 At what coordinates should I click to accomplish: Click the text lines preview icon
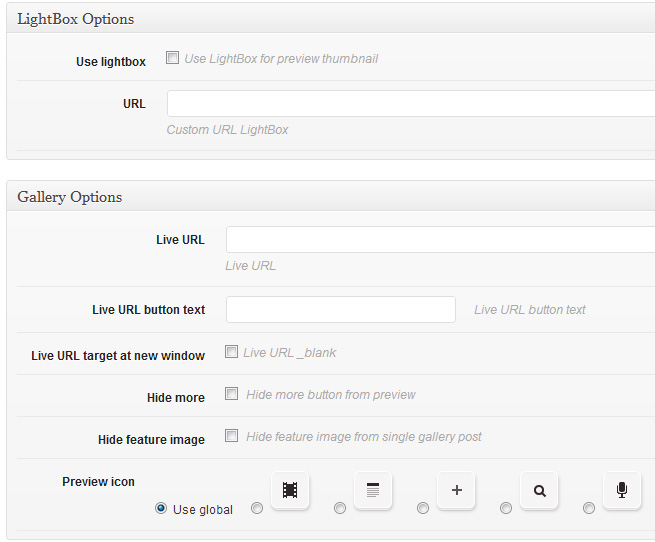point(373,490)
